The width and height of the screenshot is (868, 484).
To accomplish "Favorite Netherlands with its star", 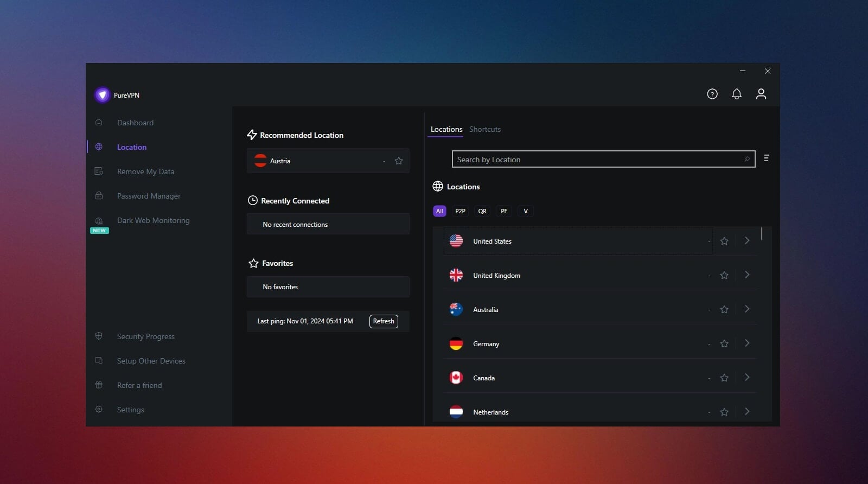I will [724, 412].
